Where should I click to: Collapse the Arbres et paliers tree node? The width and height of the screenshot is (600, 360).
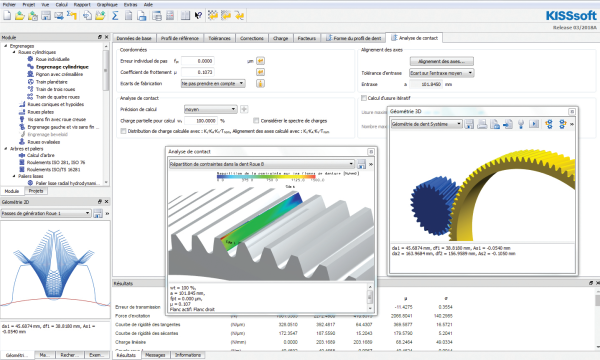[x=6, y=149]
